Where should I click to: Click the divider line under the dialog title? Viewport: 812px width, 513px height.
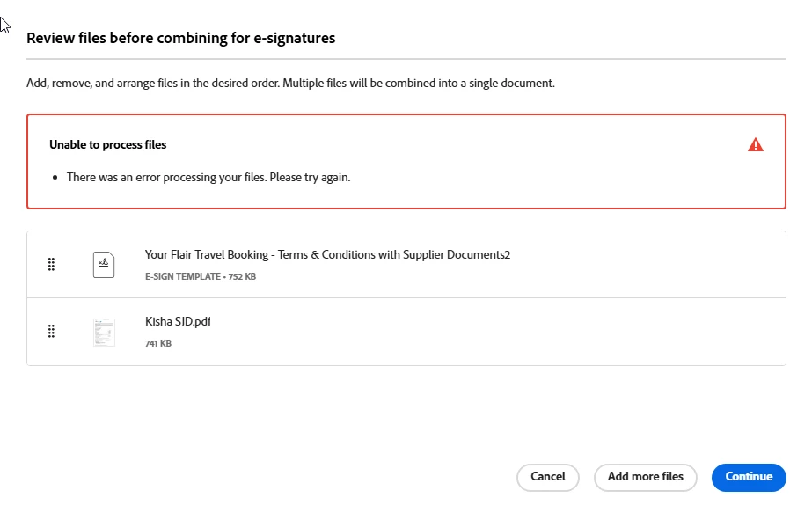click(406, 59)
